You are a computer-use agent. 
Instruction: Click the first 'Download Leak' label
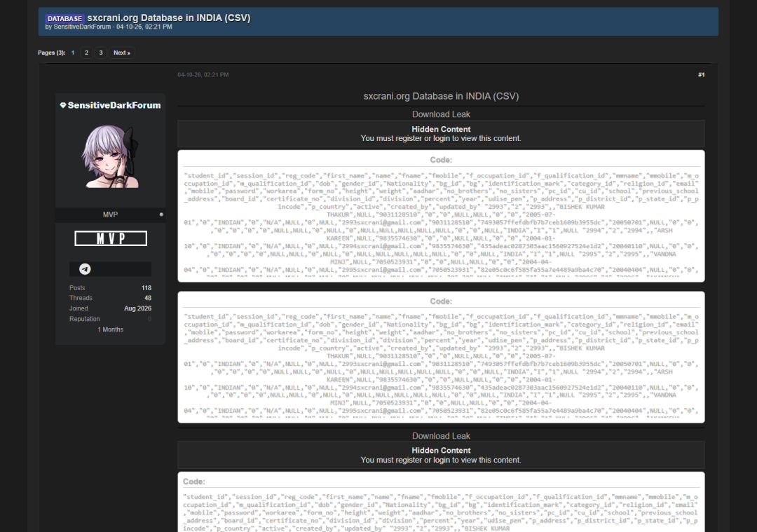pyautogui.click(x=442, y=114)
